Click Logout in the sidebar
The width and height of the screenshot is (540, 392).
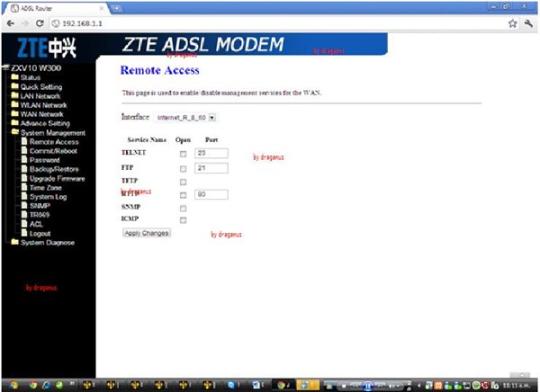click(x=40, y=234)
